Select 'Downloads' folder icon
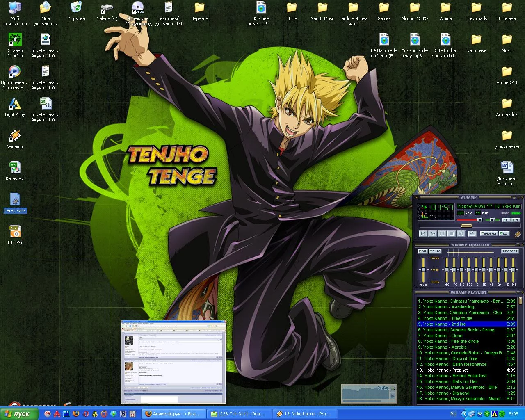The image size is (525, 420). click(476, 11)
